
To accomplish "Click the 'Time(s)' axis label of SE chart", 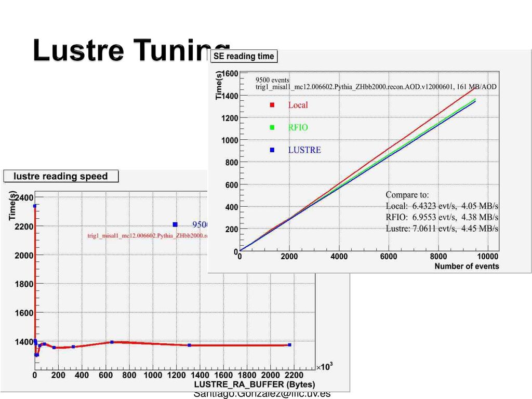I will pyautogui.click(x=219, y=86).
